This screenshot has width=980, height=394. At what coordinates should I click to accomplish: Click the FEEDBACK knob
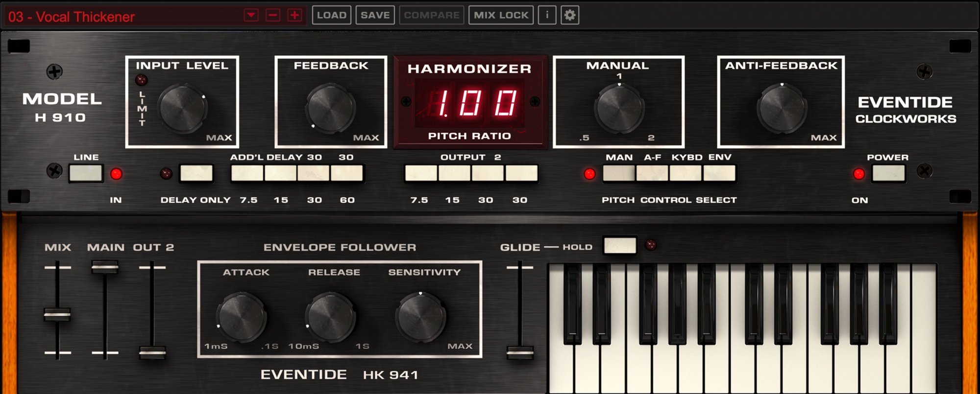[331, 108]
